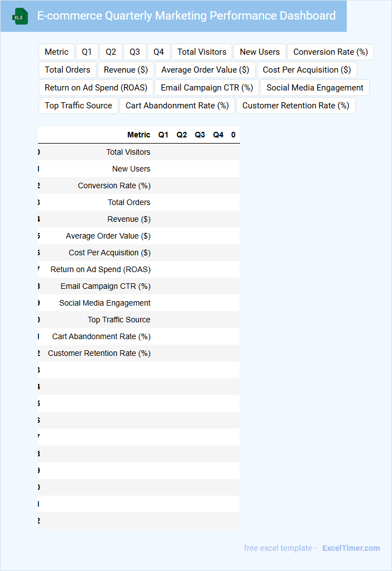
Task: Click the Q1 column header in table
Action: point(164,135)
